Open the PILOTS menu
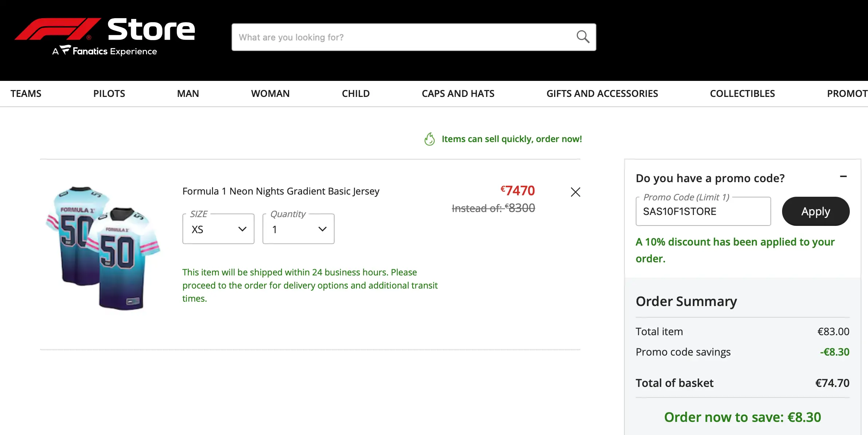868x435 pixels. 109,94
